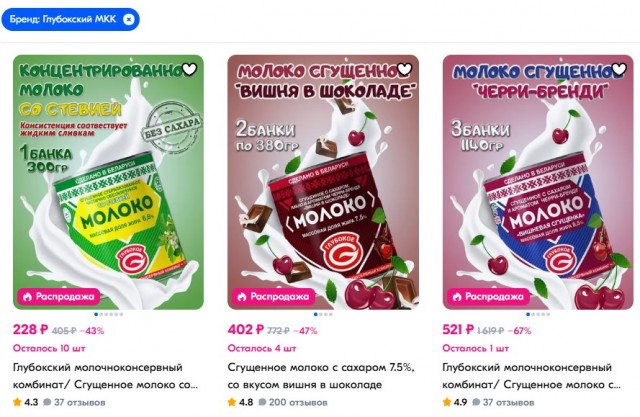Open Черри-бренди product image
This screenshot has height=417, width=640.
click(x=538, y=182)
